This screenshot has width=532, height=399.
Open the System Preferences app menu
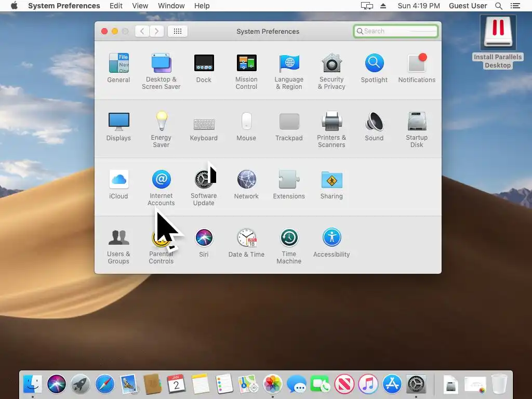(x=64, y=6)
